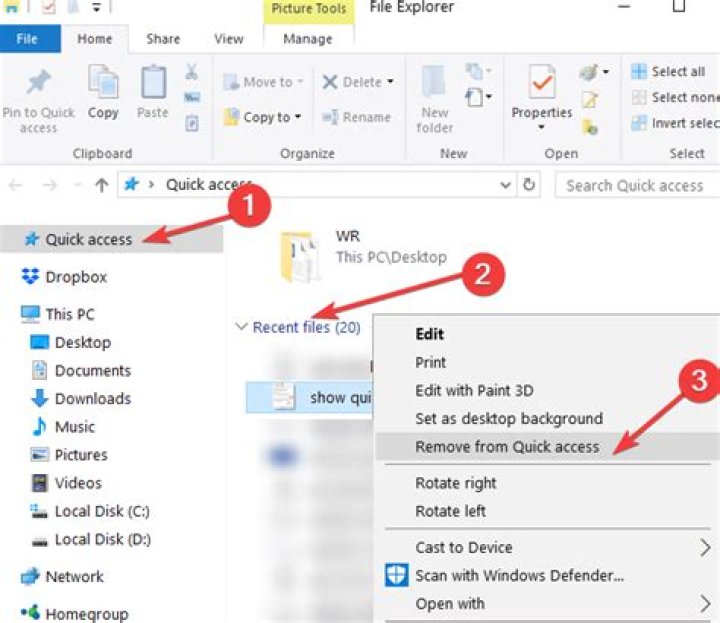The width and height of the screenshot is (720, 623).
Task: Open Downloads in navigation pane
Action: tap(82, 398)
